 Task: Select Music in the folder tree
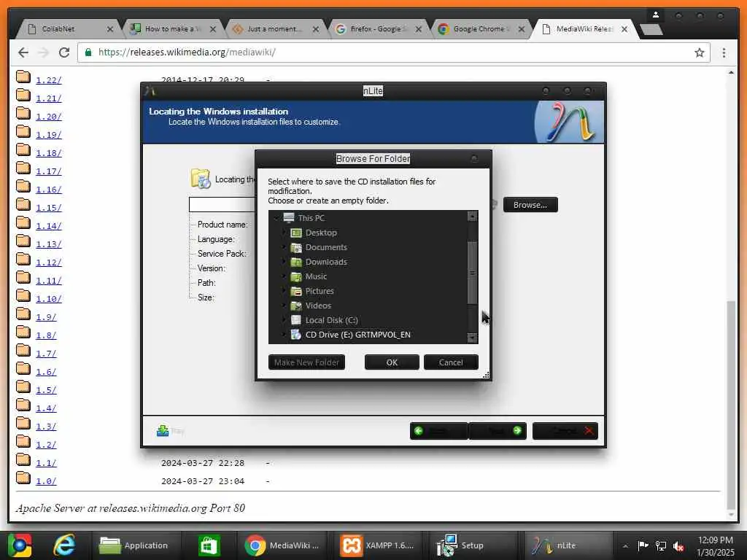point(316,276)
